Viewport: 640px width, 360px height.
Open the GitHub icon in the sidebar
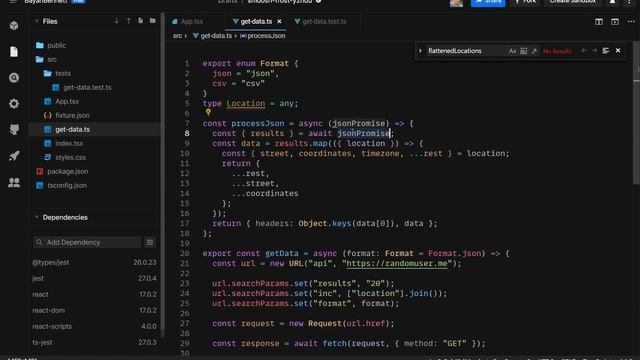[x=14, y=130]
